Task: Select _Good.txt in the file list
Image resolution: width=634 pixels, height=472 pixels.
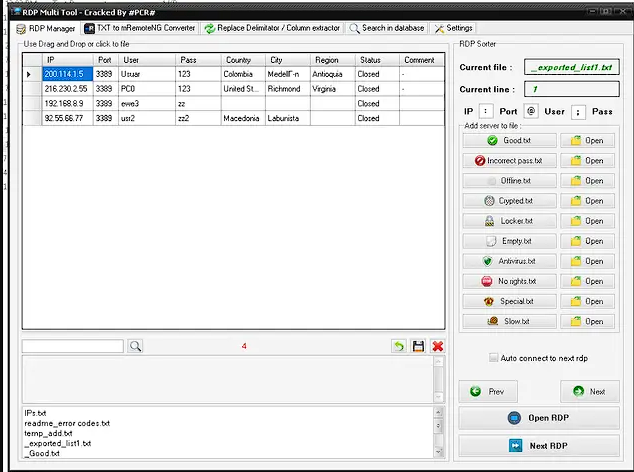Action: (42, 453)
